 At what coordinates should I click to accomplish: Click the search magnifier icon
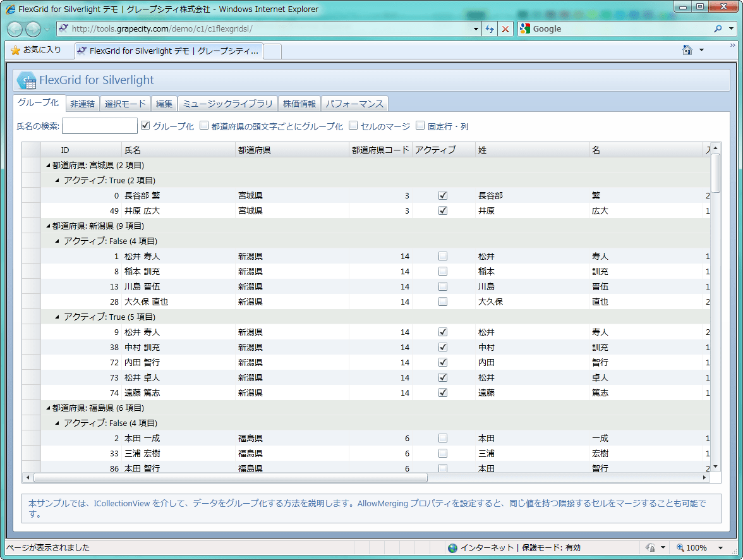pyautogui.click(x=719, y=28)
